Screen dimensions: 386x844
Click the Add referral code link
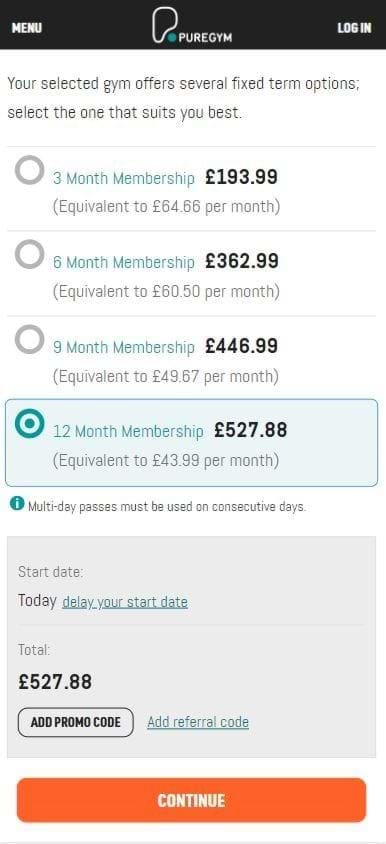click(x=198, y=722)
